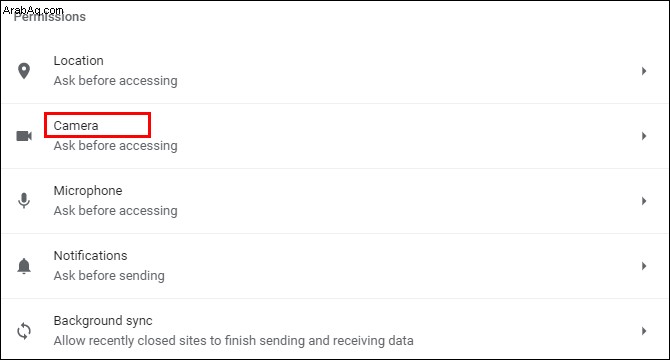Image resolution: width=670 pixels, height=360 pixels.
Task: Click the Microphone icon
Action: click(24, 201)
